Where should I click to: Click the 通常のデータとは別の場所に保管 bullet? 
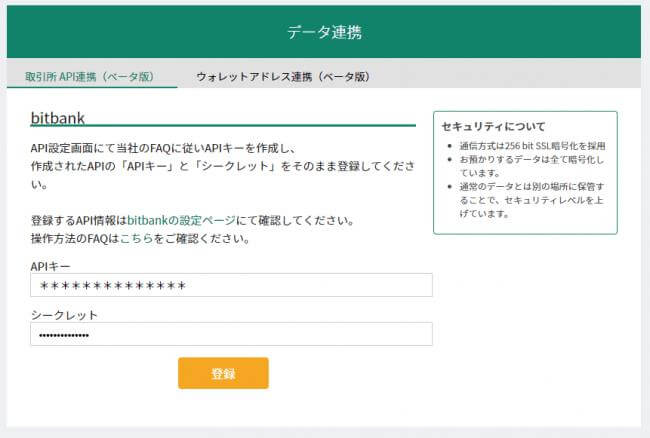532,200
